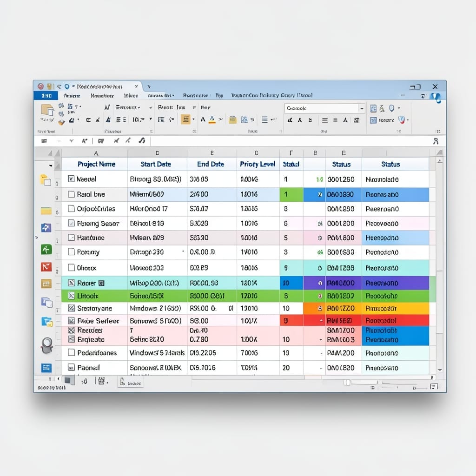Open dropdown arrow next to shield icon
The image size is (476, 476).
pos(408,120)
